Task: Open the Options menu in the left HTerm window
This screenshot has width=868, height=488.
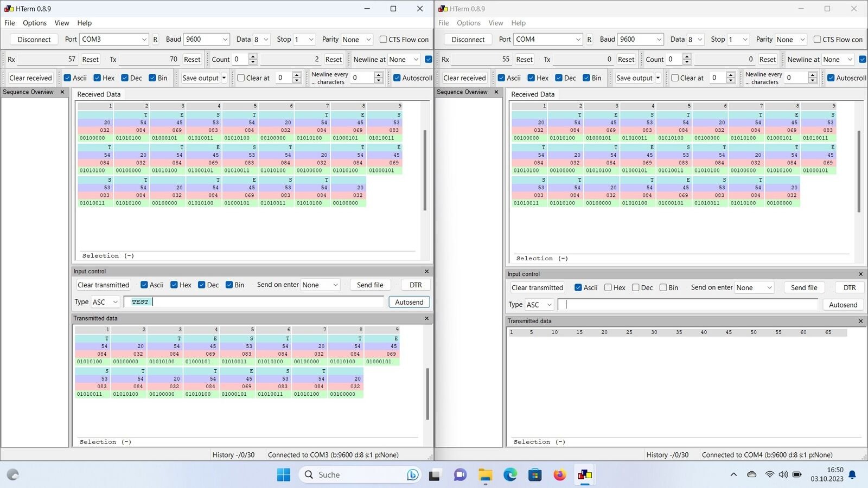Action: (35, 23)
